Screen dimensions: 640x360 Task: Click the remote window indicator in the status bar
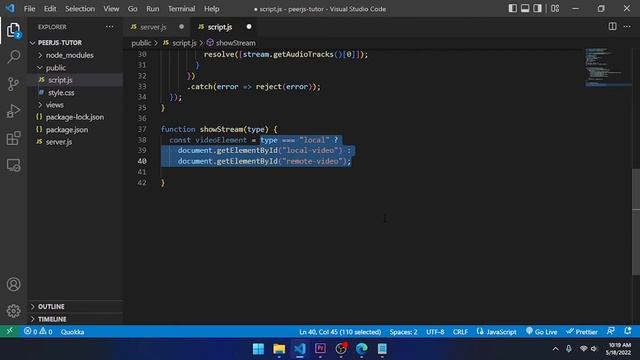(9, 331)
